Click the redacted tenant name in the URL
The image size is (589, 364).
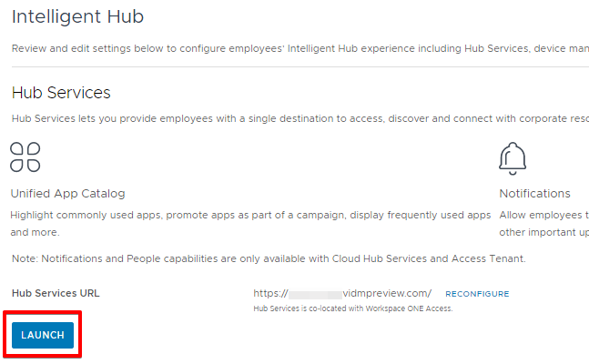click(315, 293)
